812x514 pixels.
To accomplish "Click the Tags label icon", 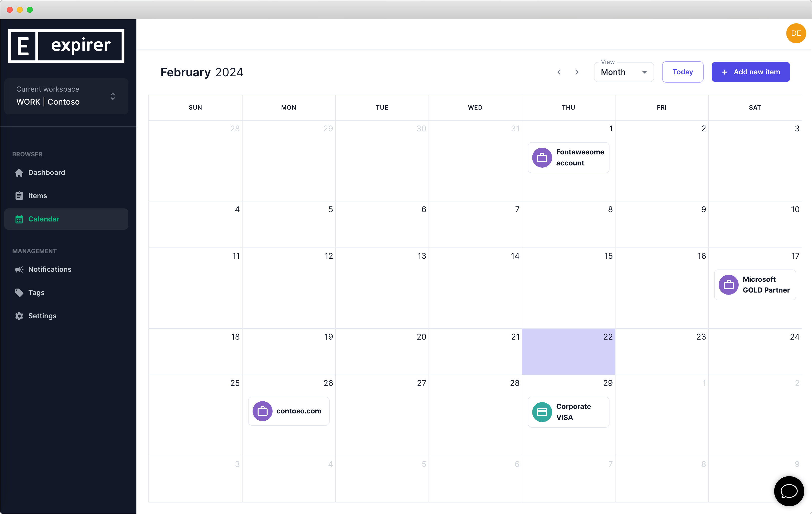I will tap(19, 293).
